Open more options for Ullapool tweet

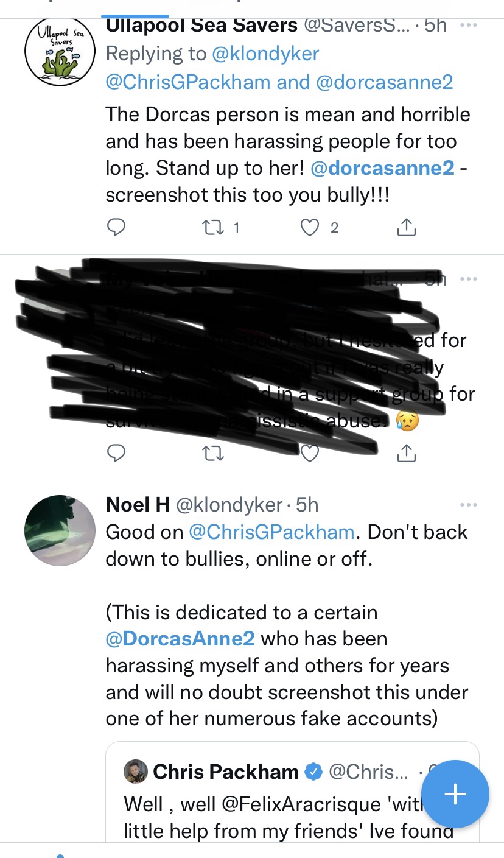click(469, 26)
